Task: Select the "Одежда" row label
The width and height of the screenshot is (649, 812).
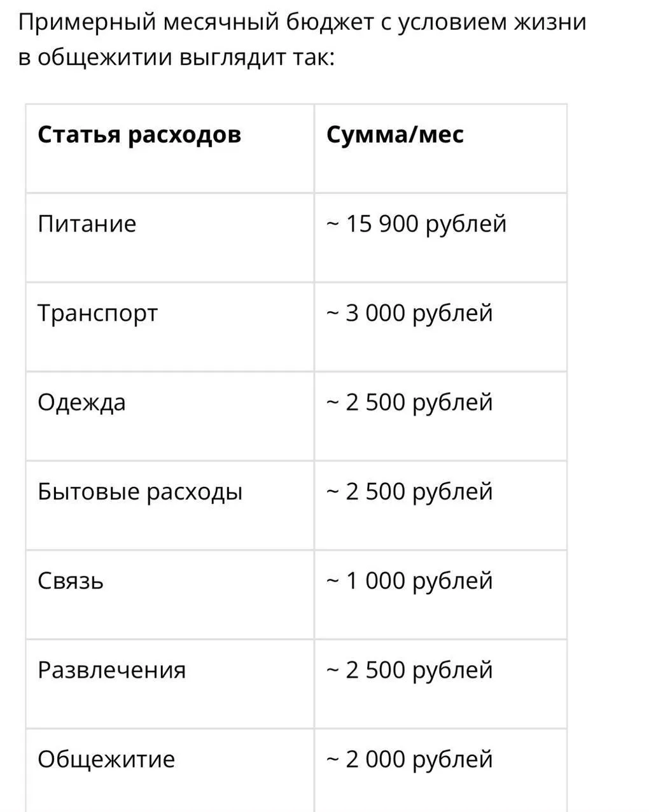Action: tap(81, 403)
